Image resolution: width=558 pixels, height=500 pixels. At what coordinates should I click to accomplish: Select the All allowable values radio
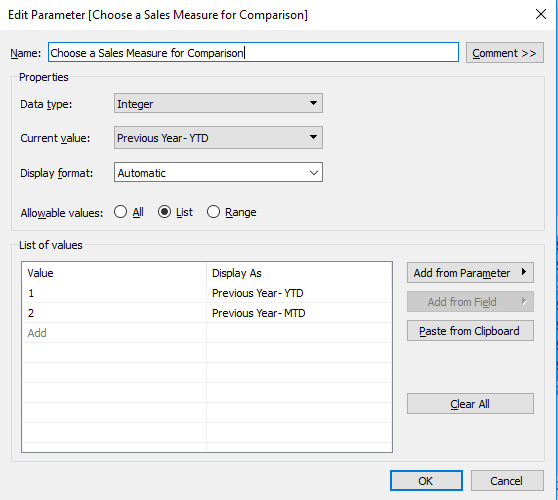coord(120,212)
